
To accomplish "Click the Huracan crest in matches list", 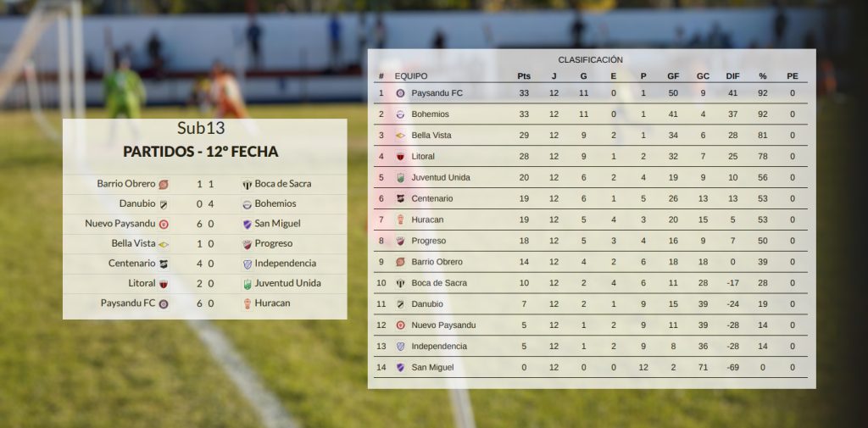I will (x=247, y=303).
